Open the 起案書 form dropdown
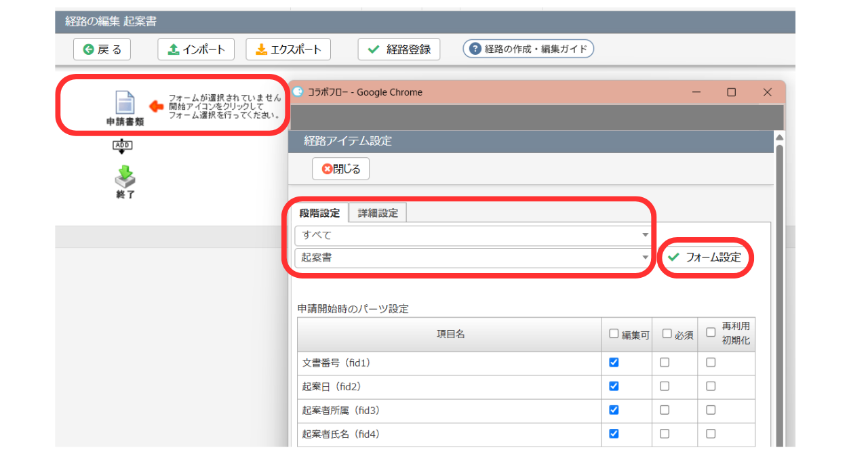Image resolution: width=868 pixels, height=454 pixels. 473,257
